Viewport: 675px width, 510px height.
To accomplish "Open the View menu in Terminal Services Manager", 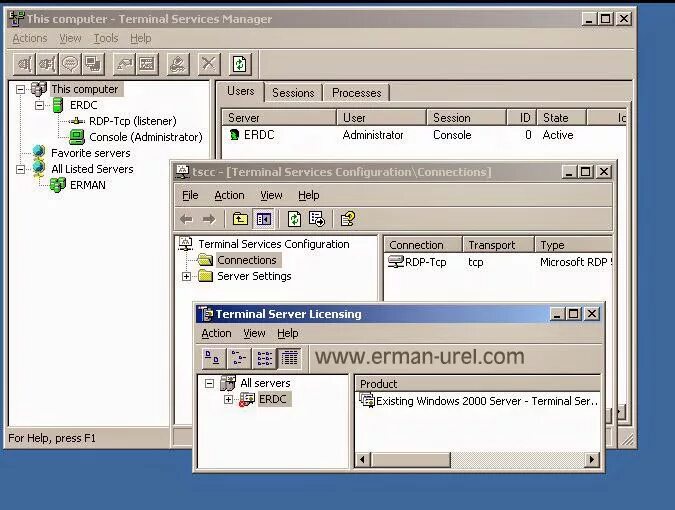I will pos(70,38).
